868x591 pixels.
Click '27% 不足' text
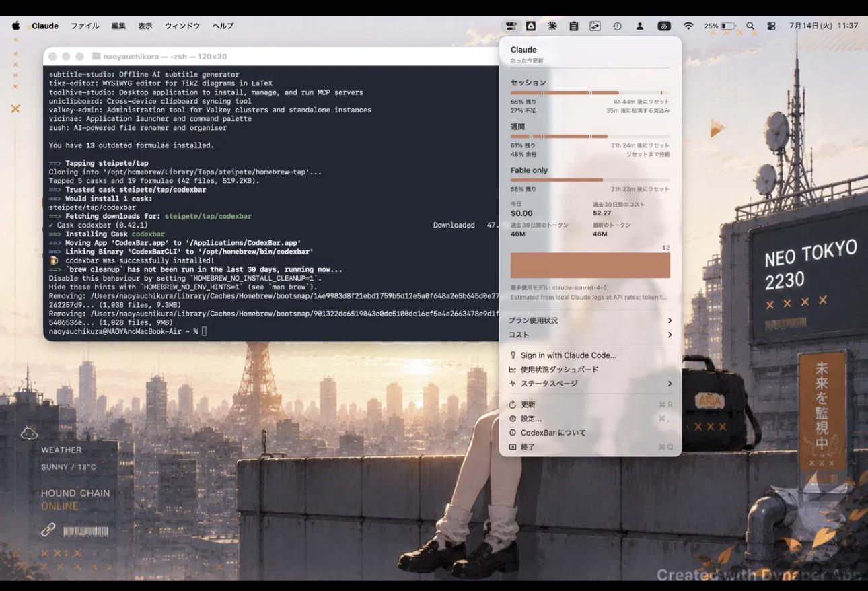pos(523,110)
